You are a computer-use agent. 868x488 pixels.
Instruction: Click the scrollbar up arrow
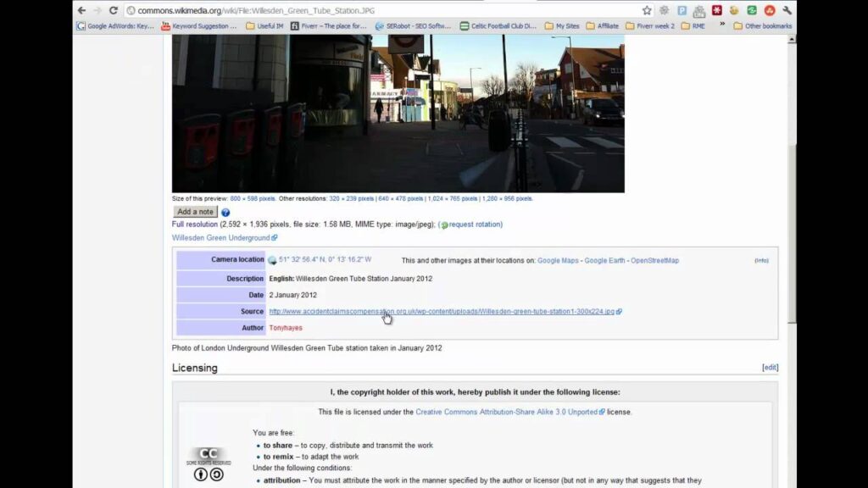click(x=793, y=39)
